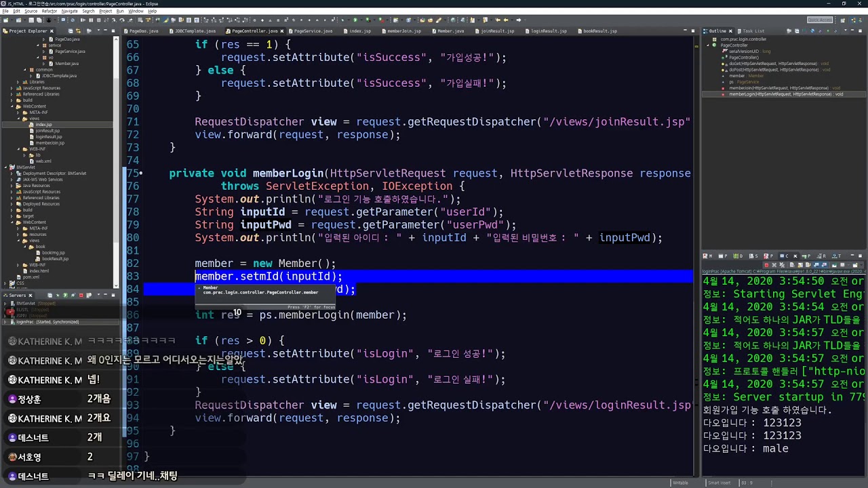Select memberJoin method in Outline
This screenshot has height=488, width=868.
pos(781,88)
